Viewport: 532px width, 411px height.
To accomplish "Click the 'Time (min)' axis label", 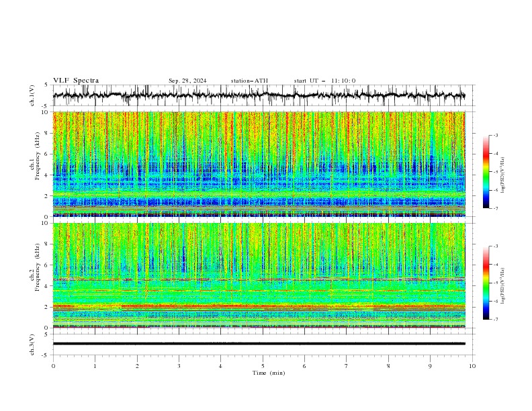I will point(269,373).
